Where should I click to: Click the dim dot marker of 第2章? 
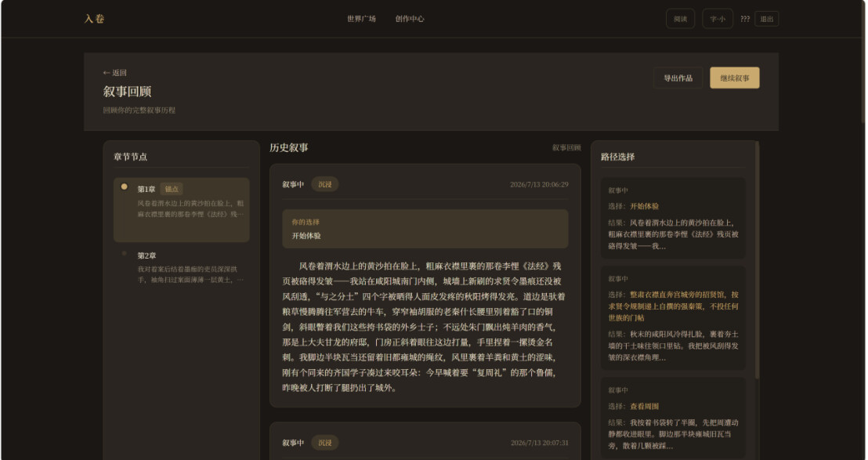tap(124, 254)
